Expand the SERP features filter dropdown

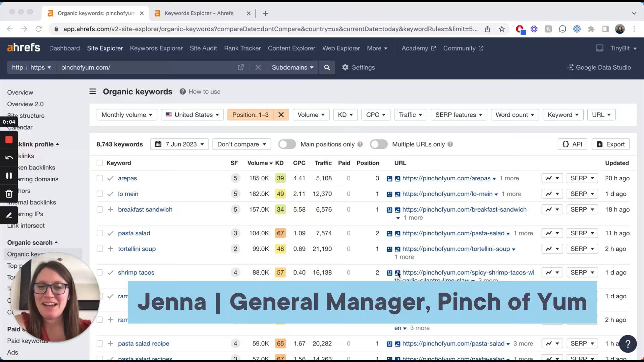(x=459, y=115)
